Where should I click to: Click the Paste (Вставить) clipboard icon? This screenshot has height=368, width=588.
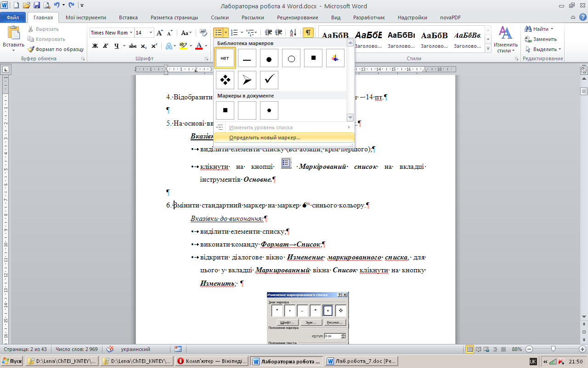coord(14,33)
